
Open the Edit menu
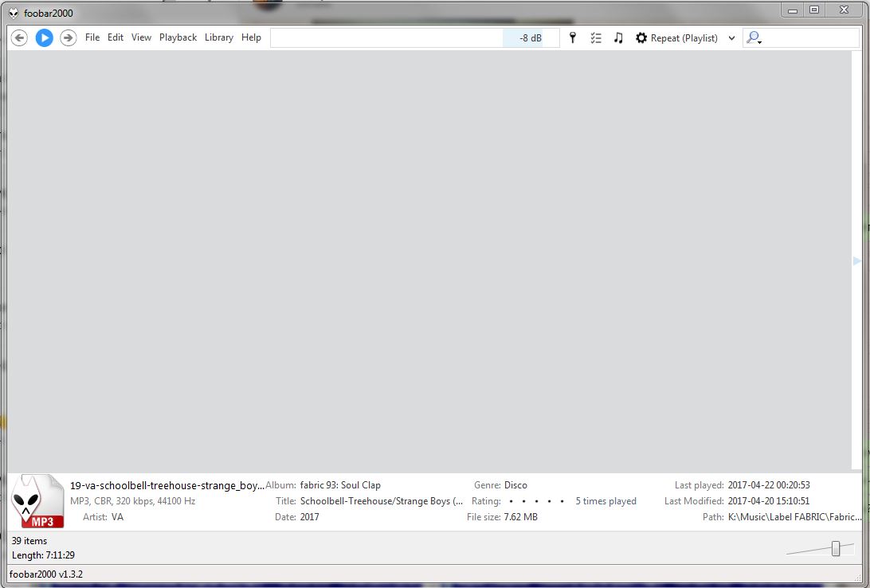point(116,37)
